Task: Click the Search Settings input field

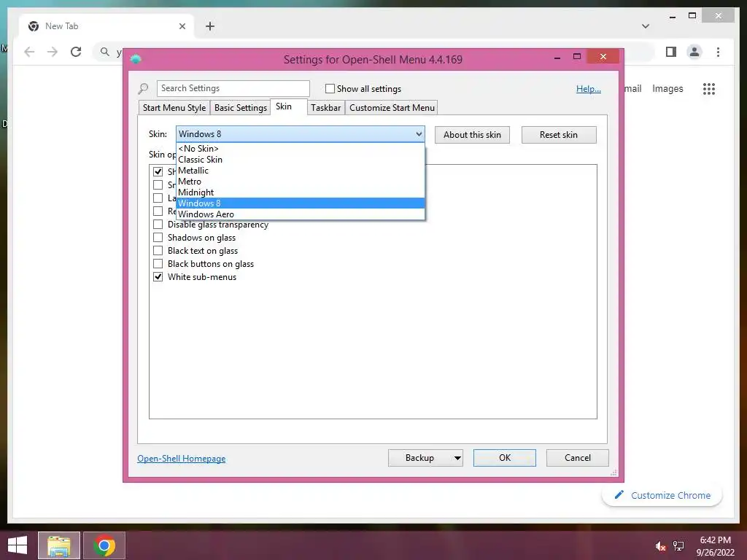Action: (x=233, y=88)
